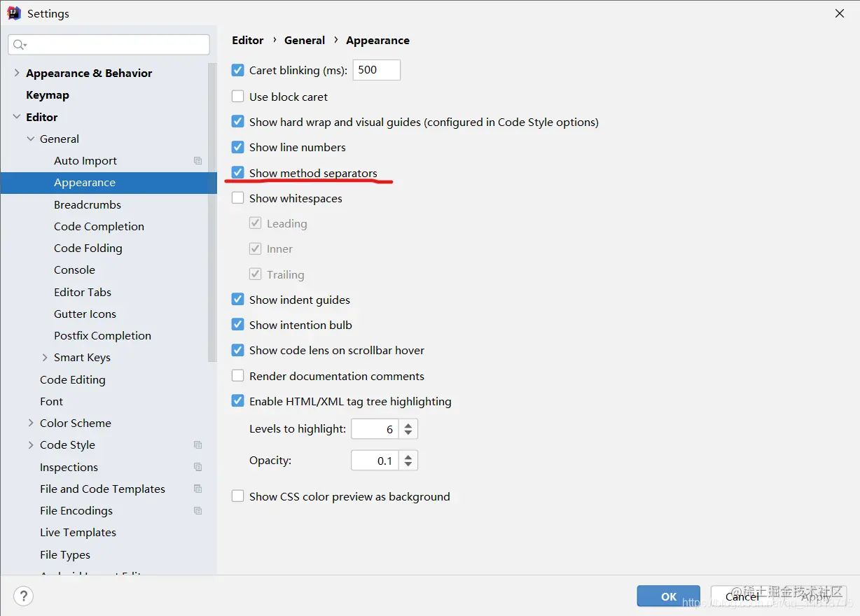
Task: Decrease Opacity value with down arrow
Action: click(408, 465)
